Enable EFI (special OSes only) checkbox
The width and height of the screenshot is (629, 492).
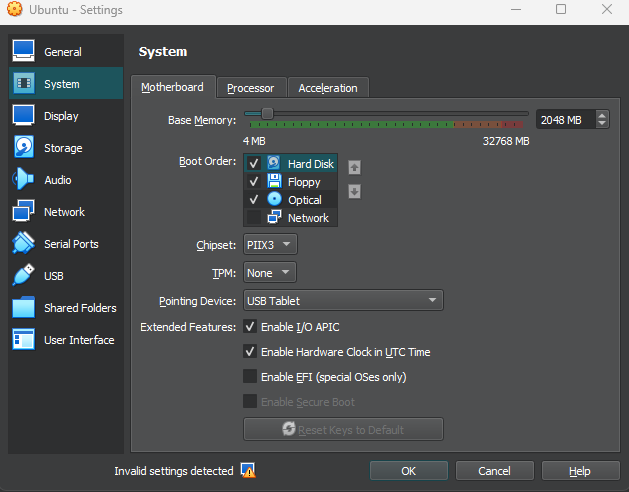click(250, 377)
